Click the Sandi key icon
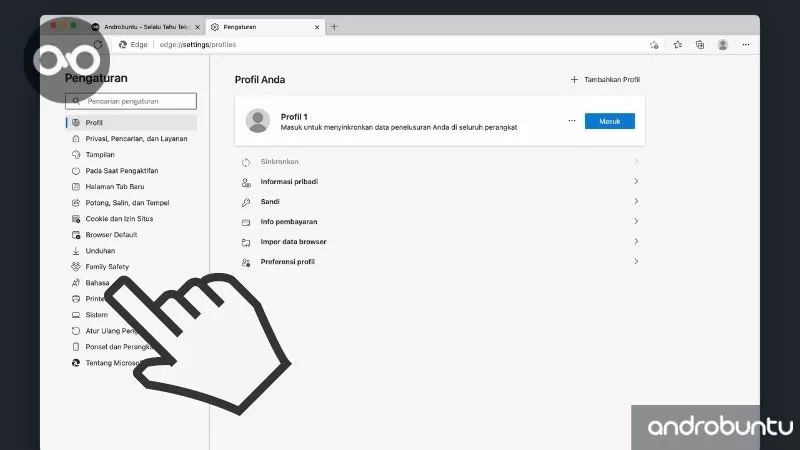 pos(246,202)
